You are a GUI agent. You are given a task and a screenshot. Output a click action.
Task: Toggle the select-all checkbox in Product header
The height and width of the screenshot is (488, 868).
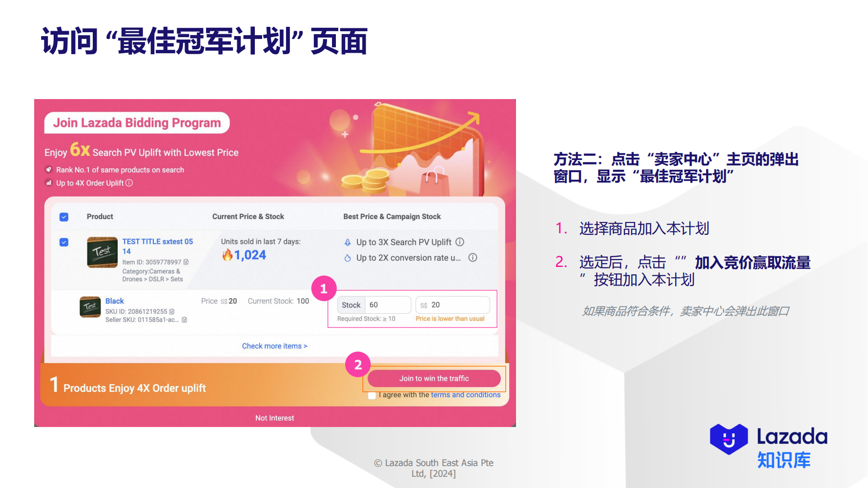pos(64,217)
